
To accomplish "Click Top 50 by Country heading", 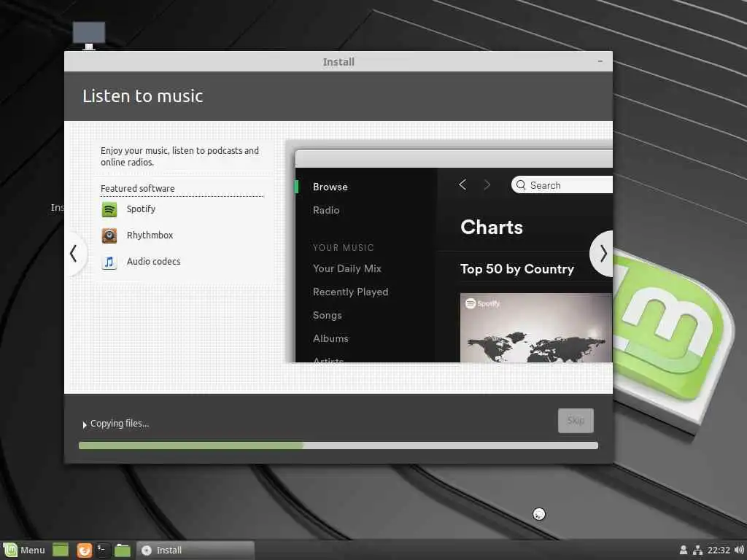I will [517, 269].
